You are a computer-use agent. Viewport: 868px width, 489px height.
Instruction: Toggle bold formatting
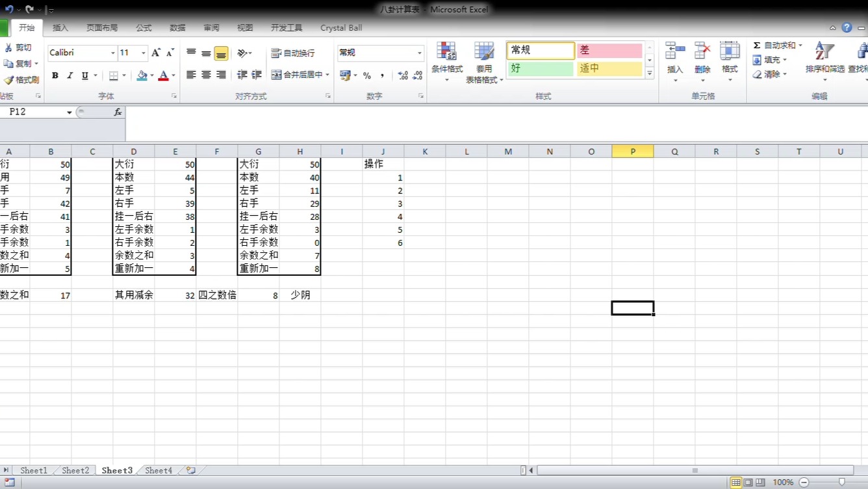click(x=55, y=75)
